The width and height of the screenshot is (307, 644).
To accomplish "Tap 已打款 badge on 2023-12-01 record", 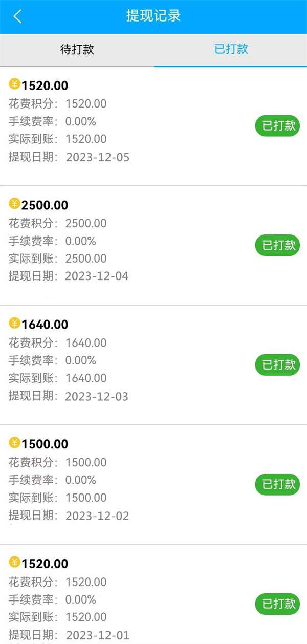I will 277,604.
